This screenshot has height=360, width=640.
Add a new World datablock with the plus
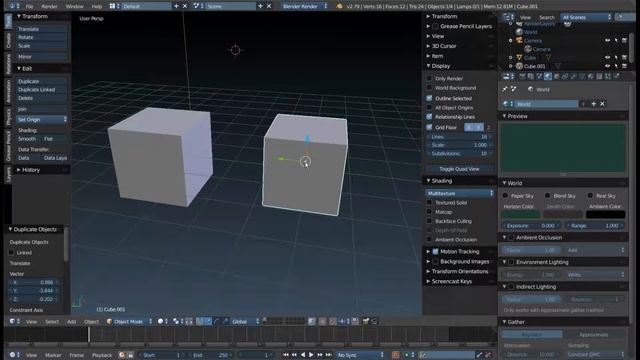pos(593,104)
